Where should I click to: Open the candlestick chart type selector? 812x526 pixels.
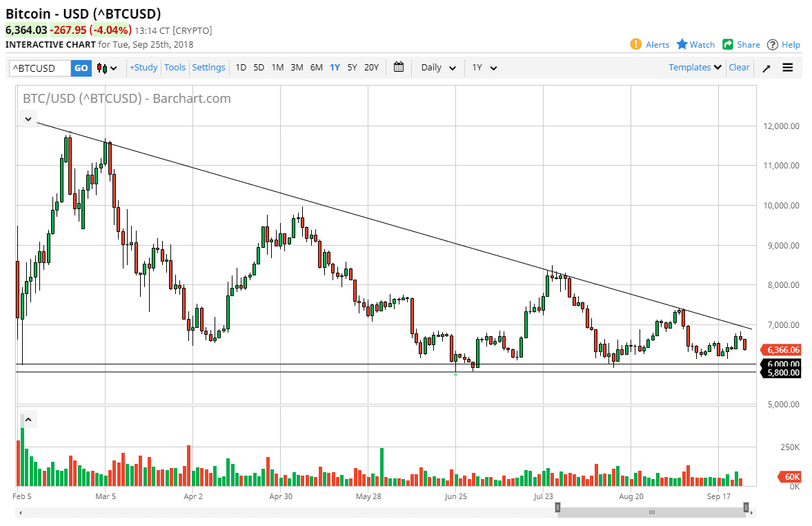(x=101, y=67)
